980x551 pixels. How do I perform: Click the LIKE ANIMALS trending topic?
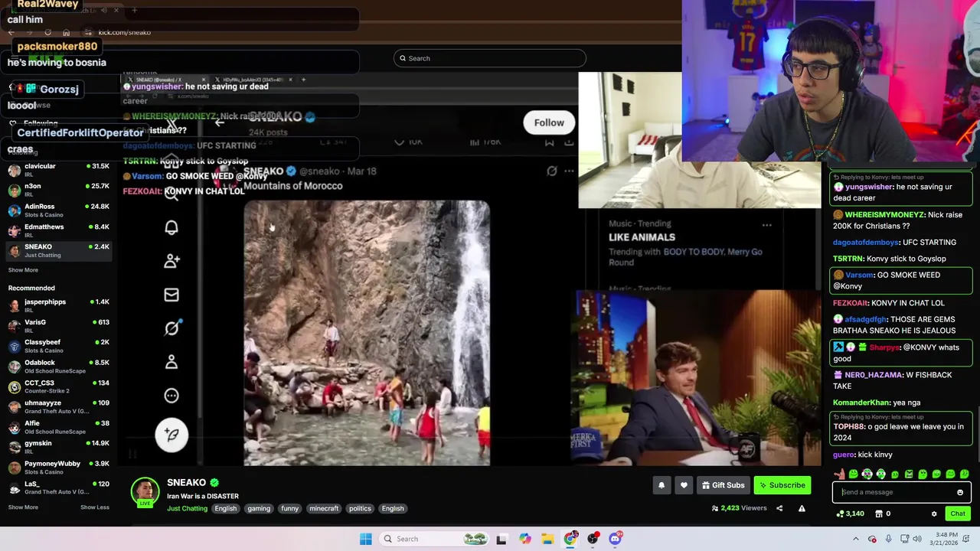click(642, 237)
